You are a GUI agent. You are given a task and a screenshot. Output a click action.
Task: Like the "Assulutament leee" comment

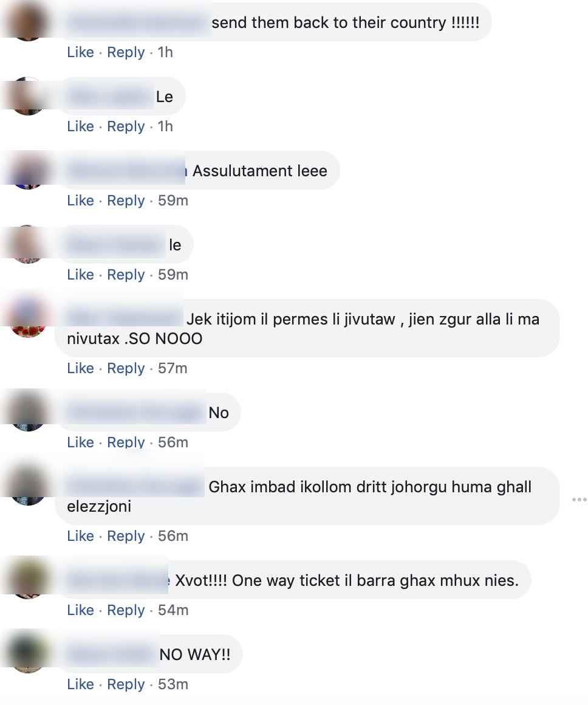[80, 200]
